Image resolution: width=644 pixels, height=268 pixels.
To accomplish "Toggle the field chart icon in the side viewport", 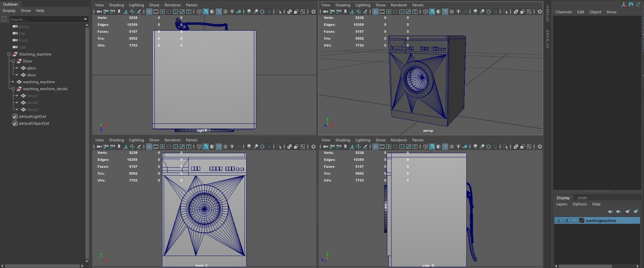I will (402, 147).
